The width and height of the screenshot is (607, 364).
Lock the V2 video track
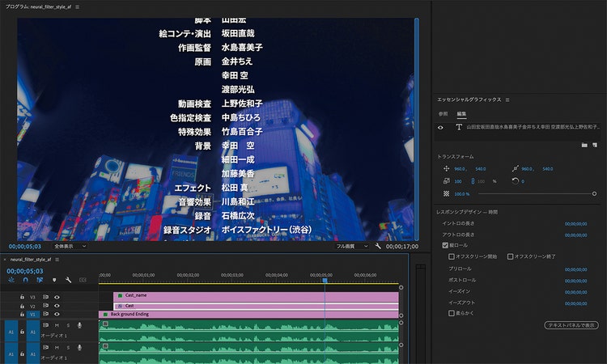coord(22,306)
